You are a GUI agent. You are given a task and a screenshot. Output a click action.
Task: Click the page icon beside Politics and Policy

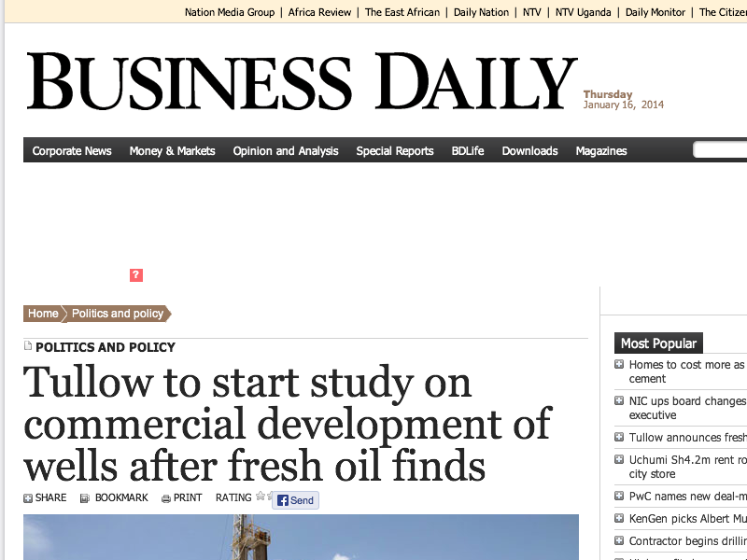(x=28, y=346)
